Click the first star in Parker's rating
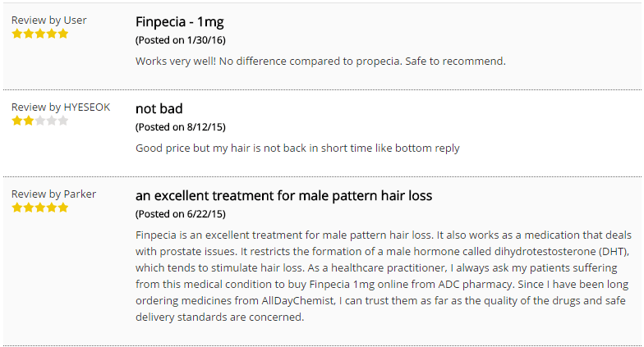644x347 pixels. [x=16, y=208]
